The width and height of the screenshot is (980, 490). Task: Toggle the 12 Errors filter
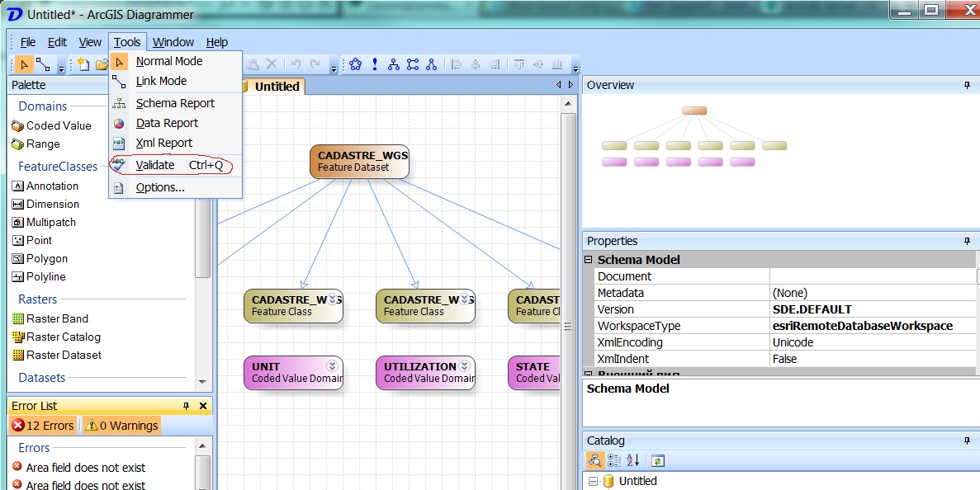point(43,426)
